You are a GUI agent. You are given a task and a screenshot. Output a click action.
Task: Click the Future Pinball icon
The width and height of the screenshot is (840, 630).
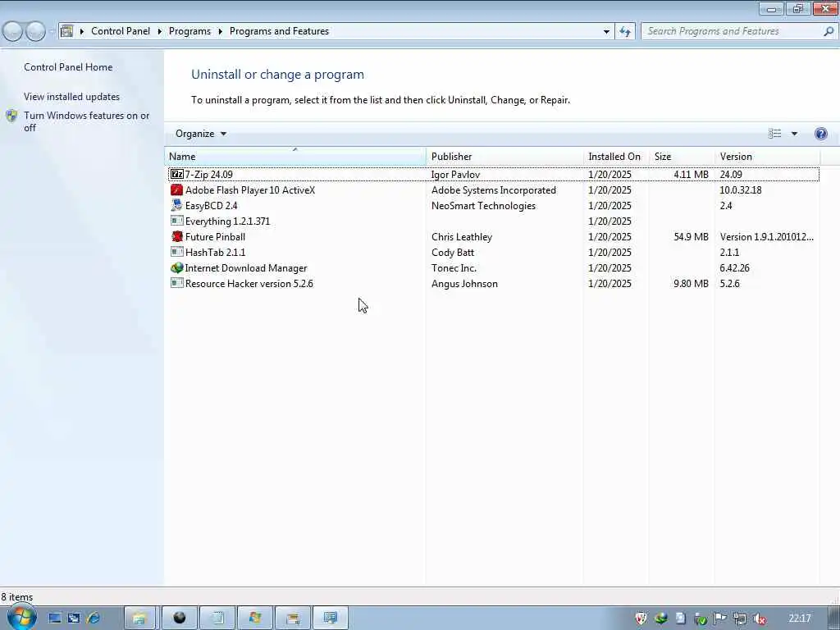pyautogui.click(x=177, y=236)
